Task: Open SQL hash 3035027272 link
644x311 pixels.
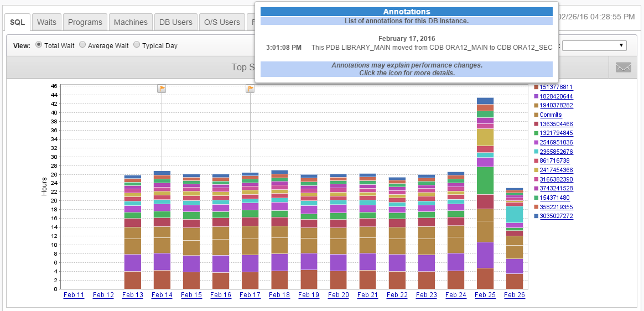Action: click(x=556, y=216)
